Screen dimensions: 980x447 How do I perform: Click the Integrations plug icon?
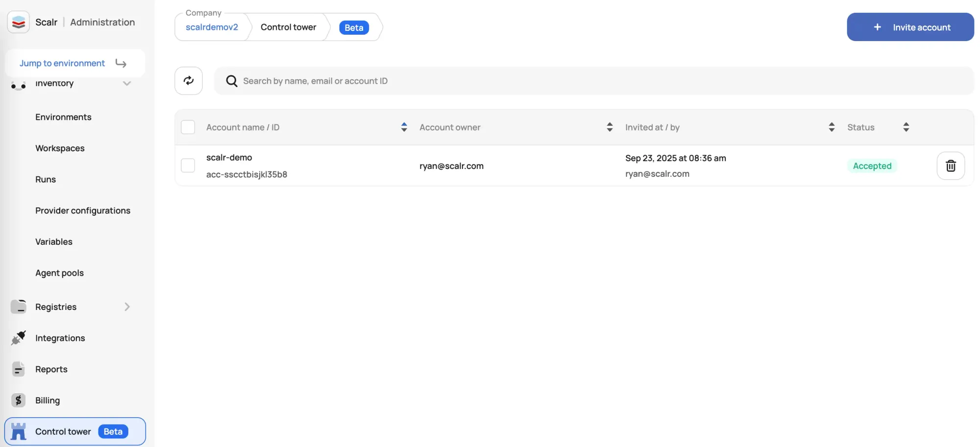coord(19,338)
